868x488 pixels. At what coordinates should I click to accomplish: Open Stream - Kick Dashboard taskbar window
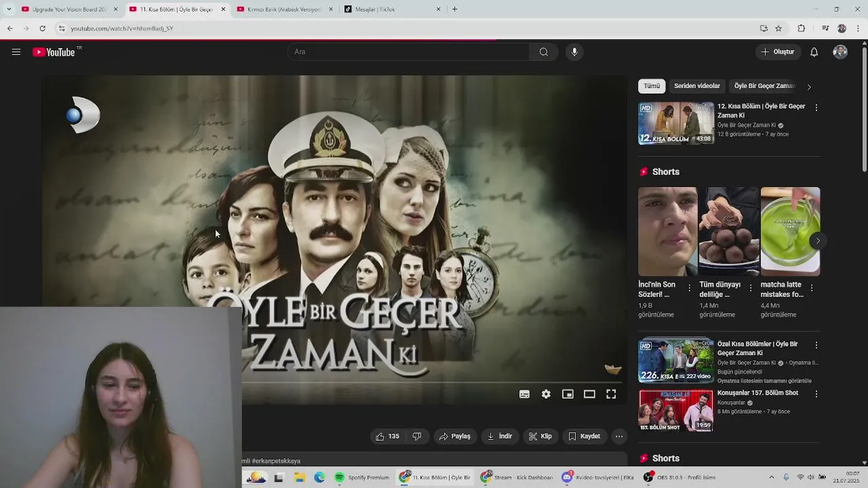pyautogui.click(x=517, y=478)
